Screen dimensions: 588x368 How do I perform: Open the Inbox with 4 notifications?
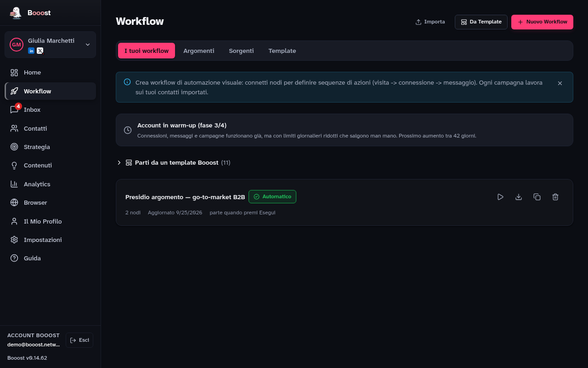coord(51,110)
